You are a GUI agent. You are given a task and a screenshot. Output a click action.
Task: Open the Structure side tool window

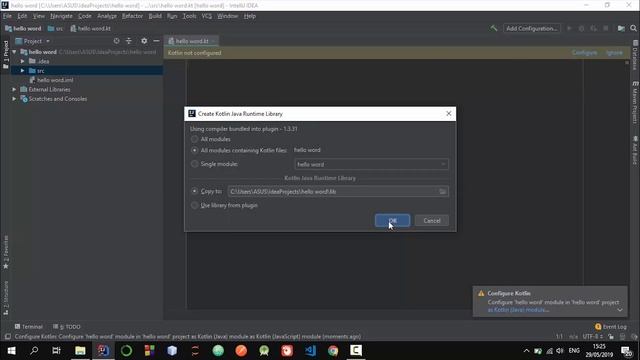pos(6,298)
